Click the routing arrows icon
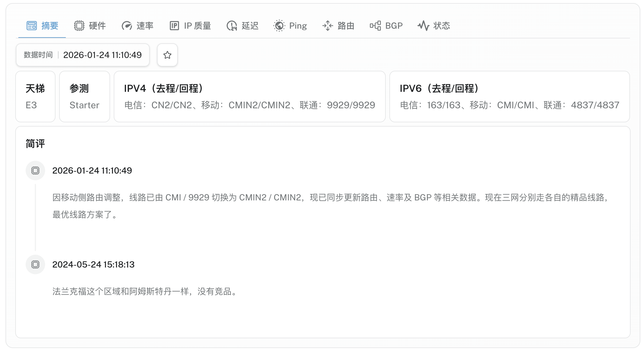Image resolution: width=644 pixels, height=352 pixels. (x=327, y=26)
